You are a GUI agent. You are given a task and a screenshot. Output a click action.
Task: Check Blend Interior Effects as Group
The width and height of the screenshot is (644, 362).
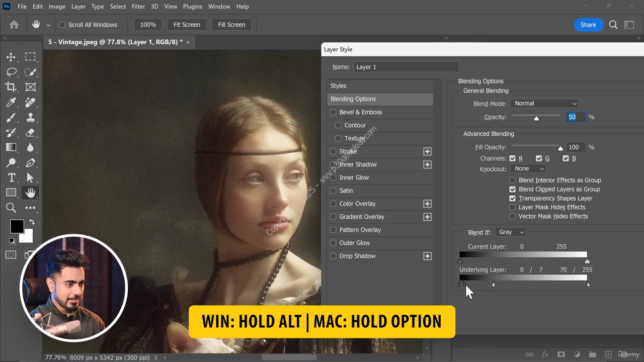(x=513, y=180)
